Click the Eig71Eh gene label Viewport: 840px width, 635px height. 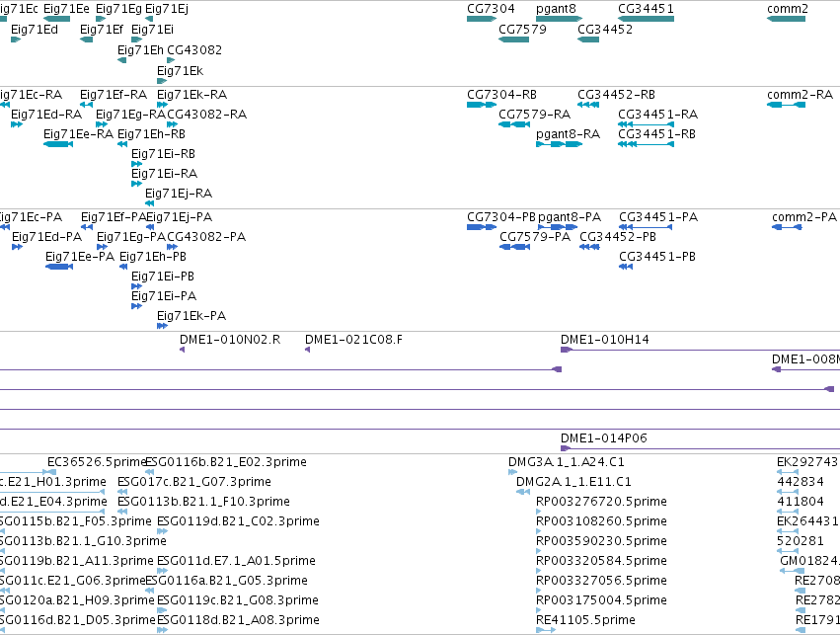pos(140,49)
